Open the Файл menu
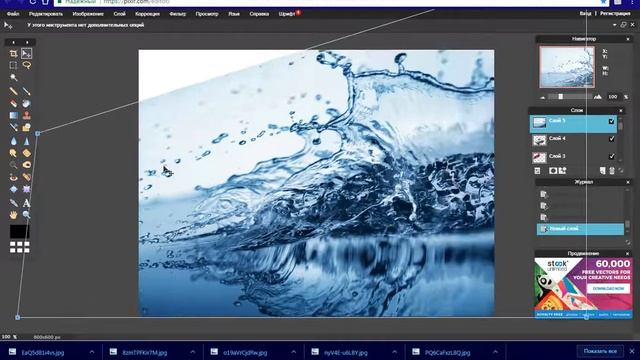This screenshot has height=360, width=640. [13, 14]
